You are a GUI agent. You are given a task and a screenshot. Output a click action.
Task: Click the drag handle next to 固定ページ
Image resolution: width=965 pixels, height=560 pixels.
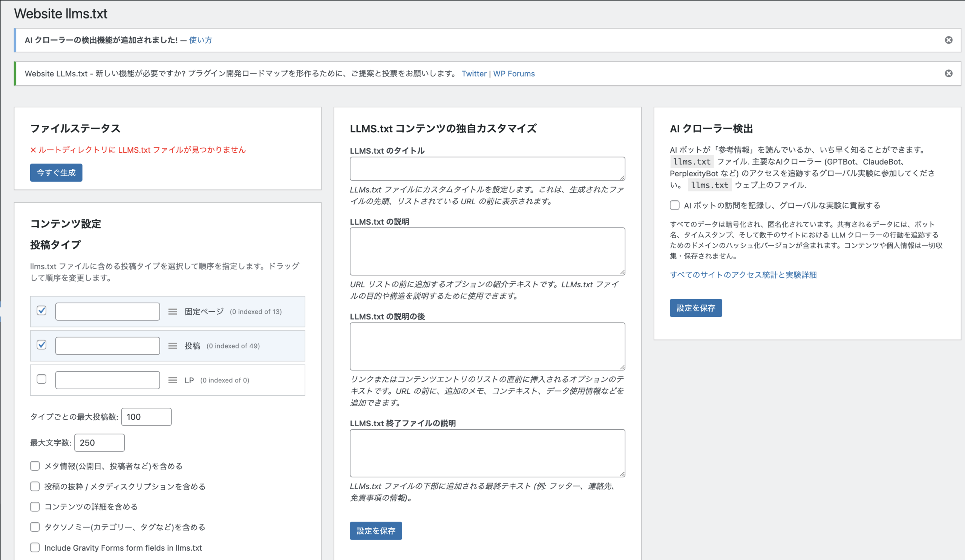pyautogui.click(x=172, y=311)
